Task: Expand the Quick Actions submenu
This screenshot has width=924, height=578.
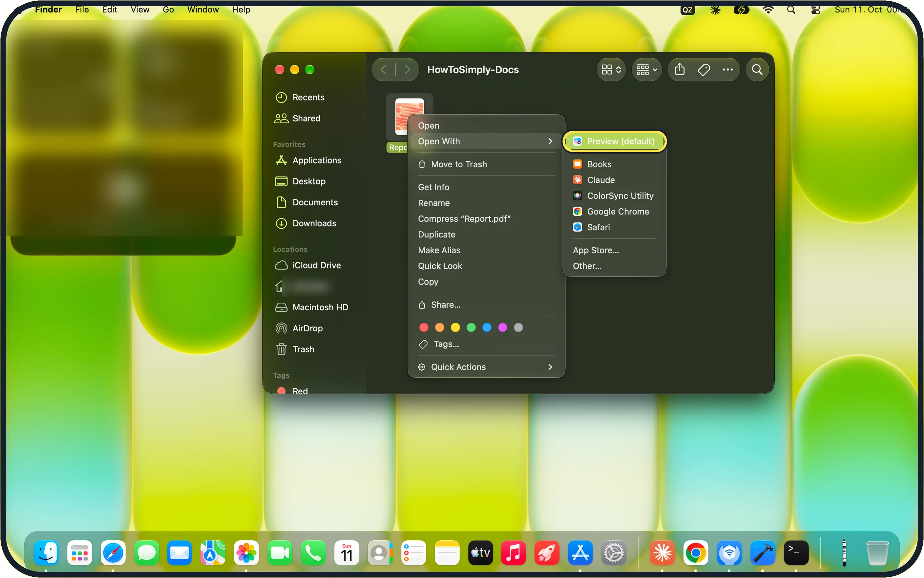Action: 486,367
